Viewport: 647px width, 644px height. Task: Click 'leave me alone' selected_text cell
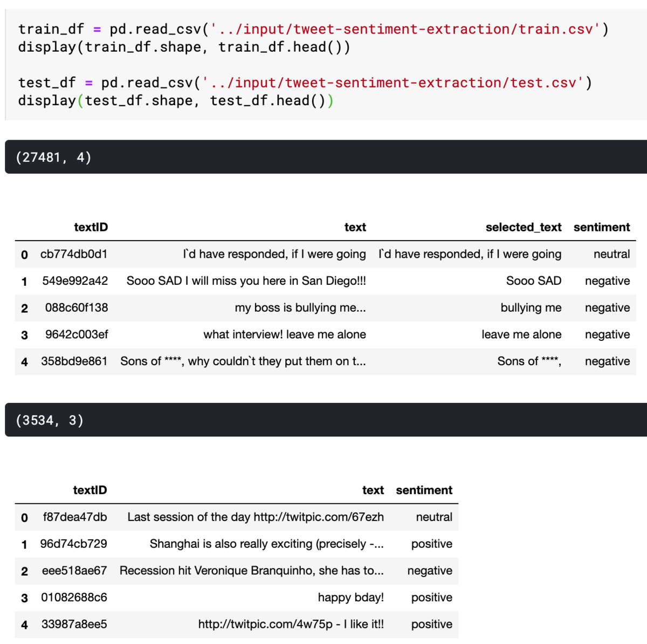point(521,334)
